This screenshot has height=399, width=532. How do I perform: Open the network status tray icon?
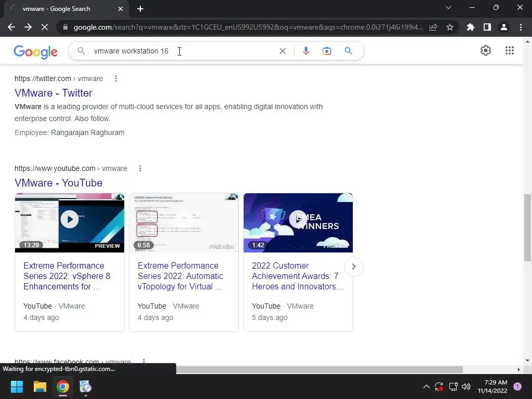pyautogui.click(x=453, y=387)
